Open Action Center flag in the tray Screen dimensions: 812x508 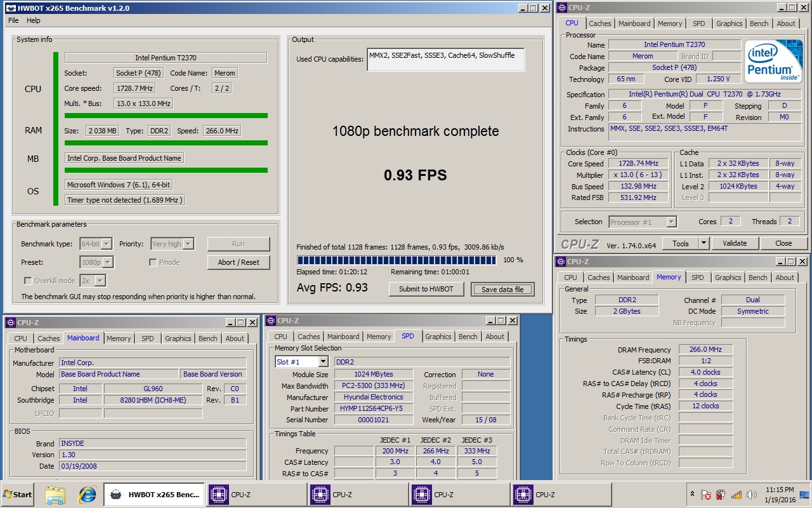706,495
